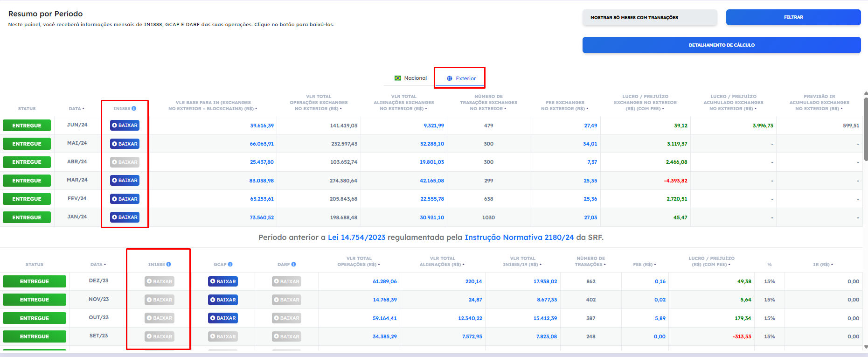Screen dimensions: 868x357
Task: Click the info icon beside IN1888 in the prior-period table
Action: [x=168, y=265]
